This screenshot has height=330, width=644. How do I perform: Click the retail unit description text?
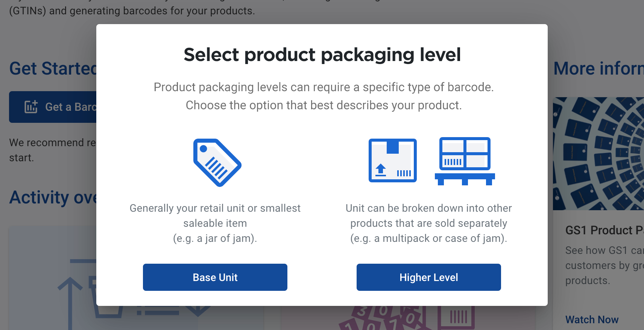point(215,223)
